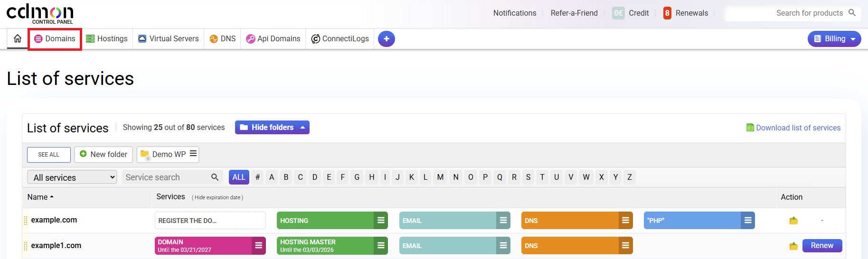Collapse folders with Hide folders button
Screen dimensions: 868x259
(272, 128)
